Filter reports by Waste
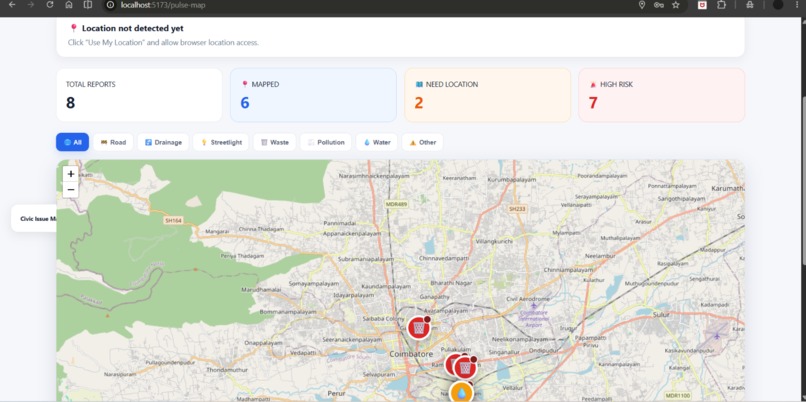This screenshot has height=402, width=806. [274, 142]
